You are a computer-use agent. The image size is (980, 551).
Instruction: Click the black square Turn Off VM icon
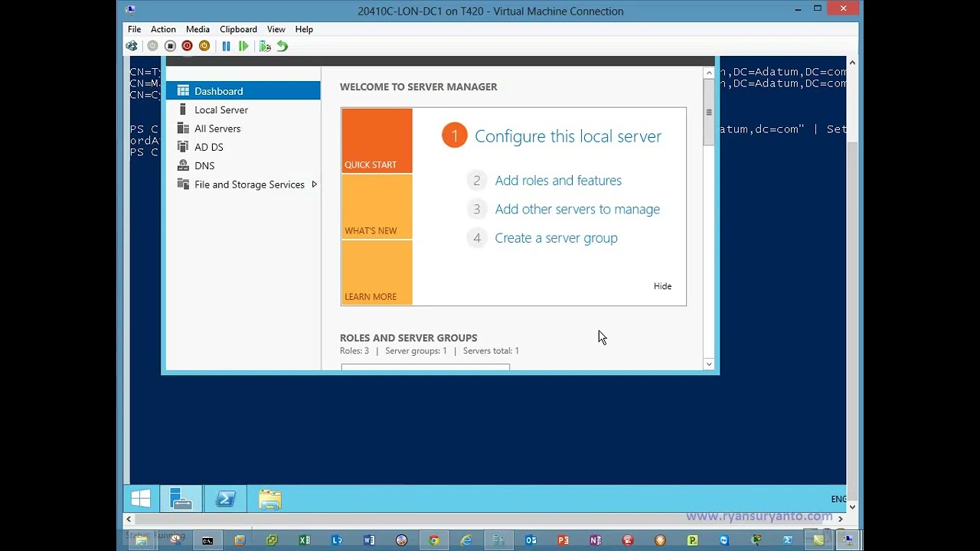170,46
